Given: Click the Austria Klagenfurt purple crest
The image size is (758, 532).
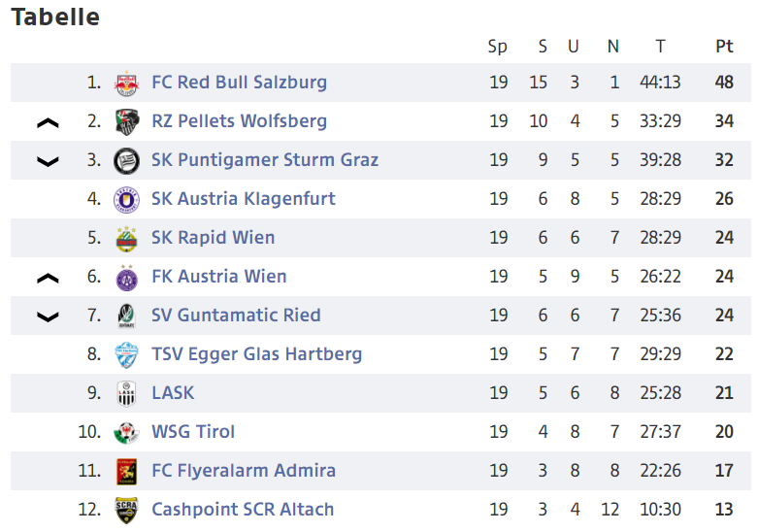Looking at the screenshot, I should coord(126,199).
